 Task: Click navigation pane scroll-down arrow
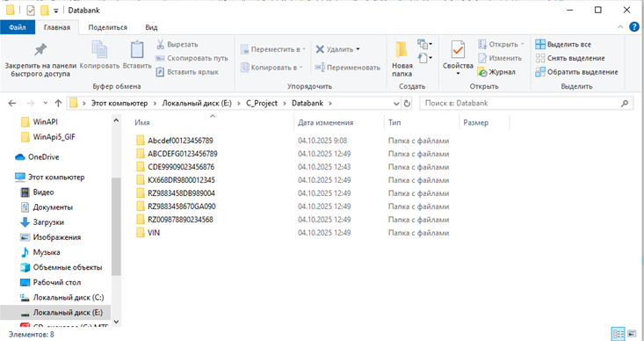116,322
